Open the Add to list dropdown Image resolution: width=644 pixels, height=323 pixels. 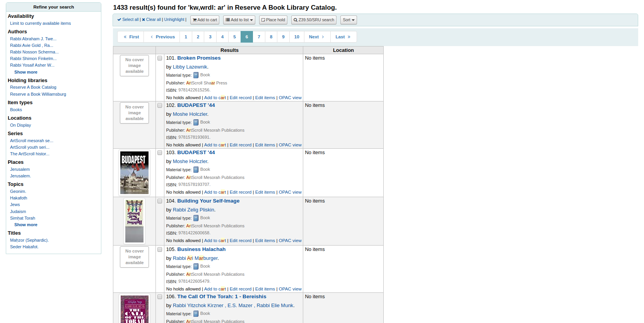239,20
